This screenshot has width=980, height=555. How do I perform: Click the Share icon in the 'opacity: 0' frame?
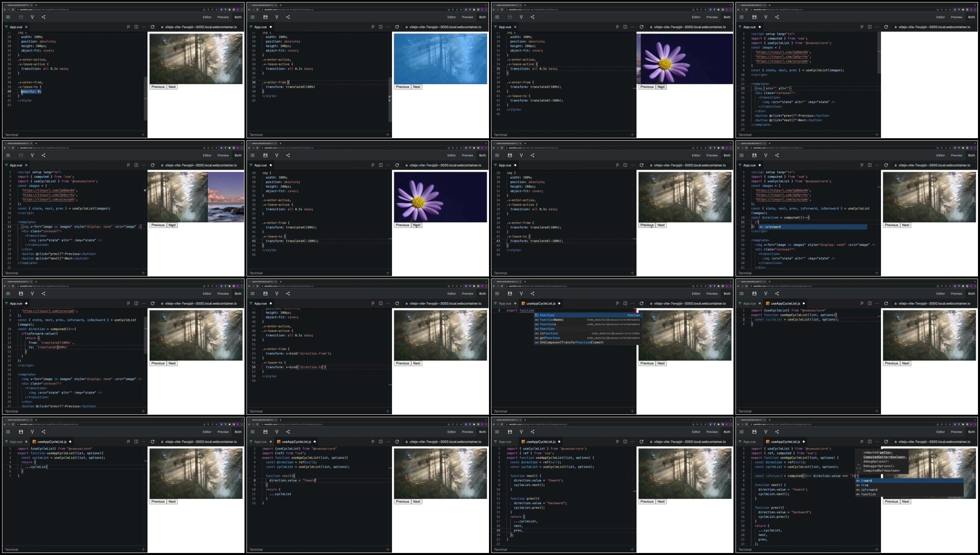[43, 17]
